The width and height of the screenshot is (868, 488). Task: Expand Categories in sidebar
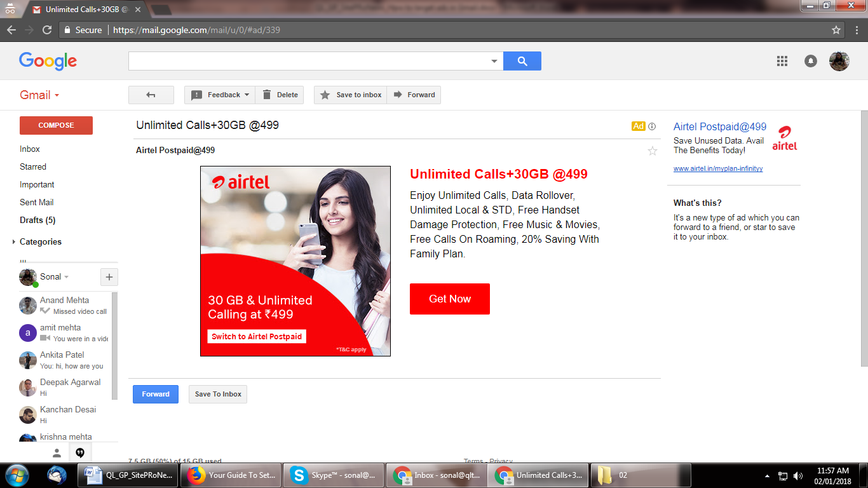click(x=14, y=242)
